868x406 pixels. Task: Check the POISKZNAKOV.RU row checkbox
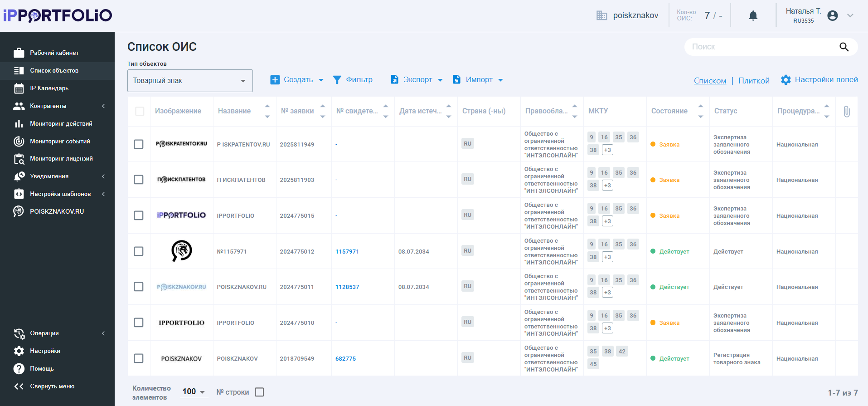click(139, 287)
